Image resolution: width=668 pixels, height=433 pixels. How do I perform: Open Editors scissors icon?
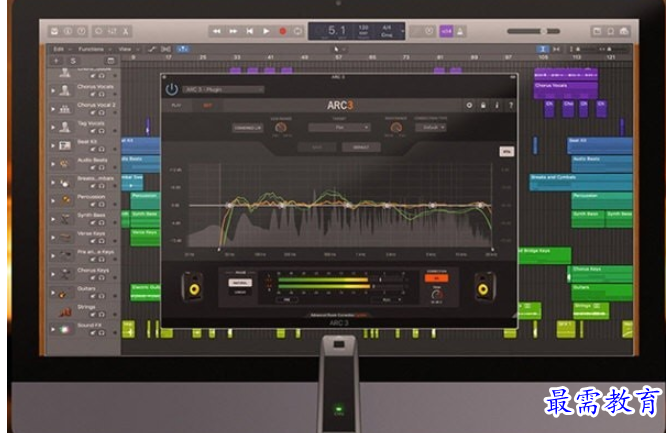tap(126, 31)
